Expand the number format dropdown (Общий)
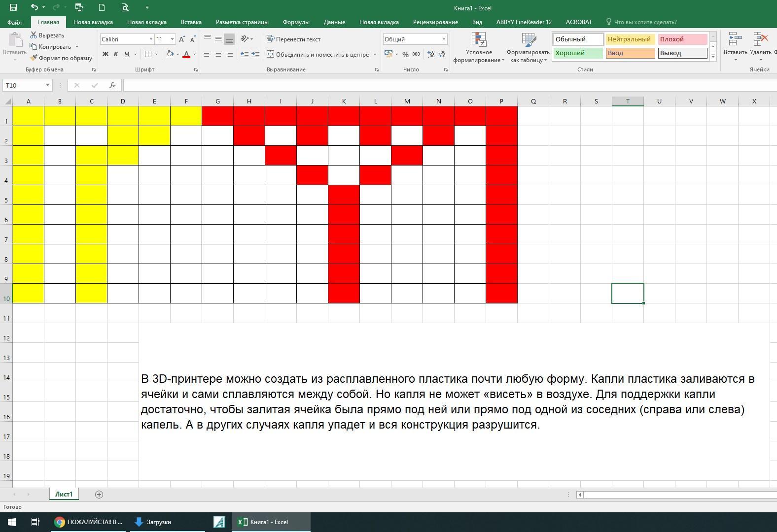The width and height of the screenshot is (777, 532). [x=444, y=39]
